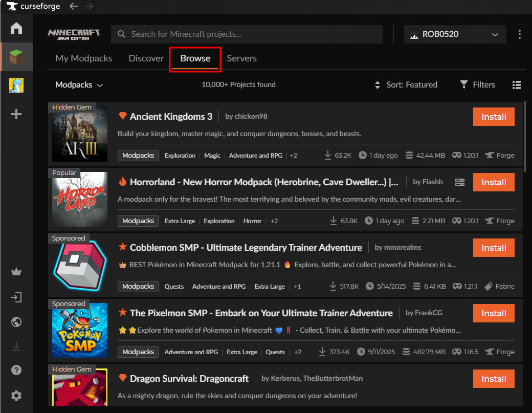Install Cobblemon SMP modpack
The width and height of the screenshot is (532, 413).
494,248
